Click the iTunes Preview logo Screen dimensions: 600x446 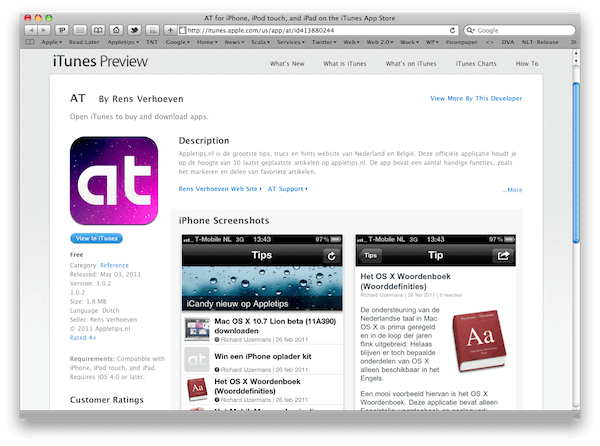[x=100, y=61]
